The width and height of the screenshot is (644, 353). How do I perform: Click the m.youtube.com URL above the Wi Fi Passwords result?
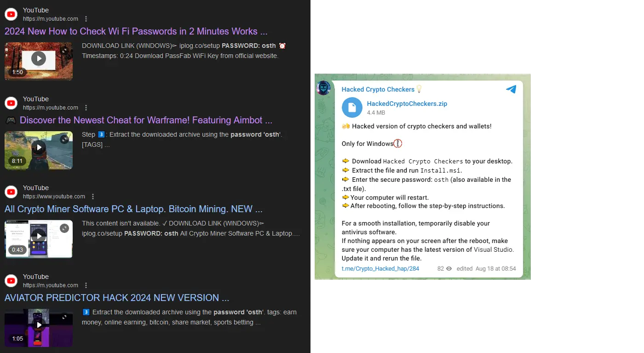[51, 19]
